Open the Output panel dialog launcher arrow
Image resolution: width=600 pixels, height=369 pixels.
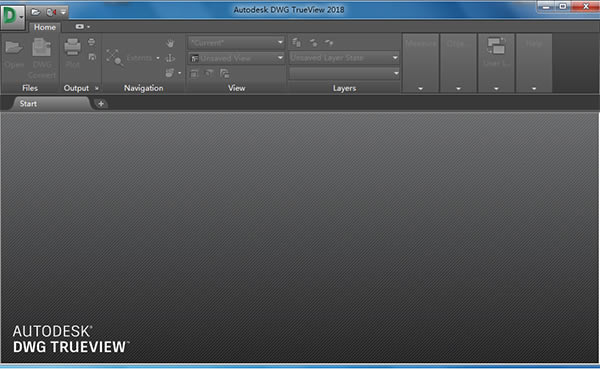[x=97, y=88]
